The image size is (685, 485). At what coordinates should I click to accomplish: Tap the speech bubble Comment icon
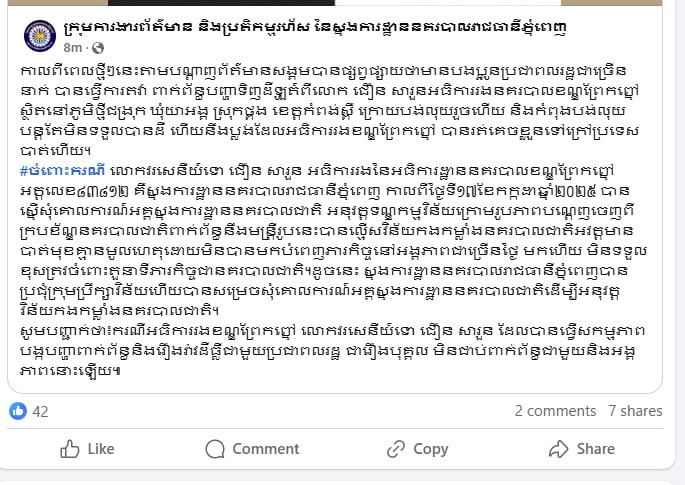tap(215, 449)
